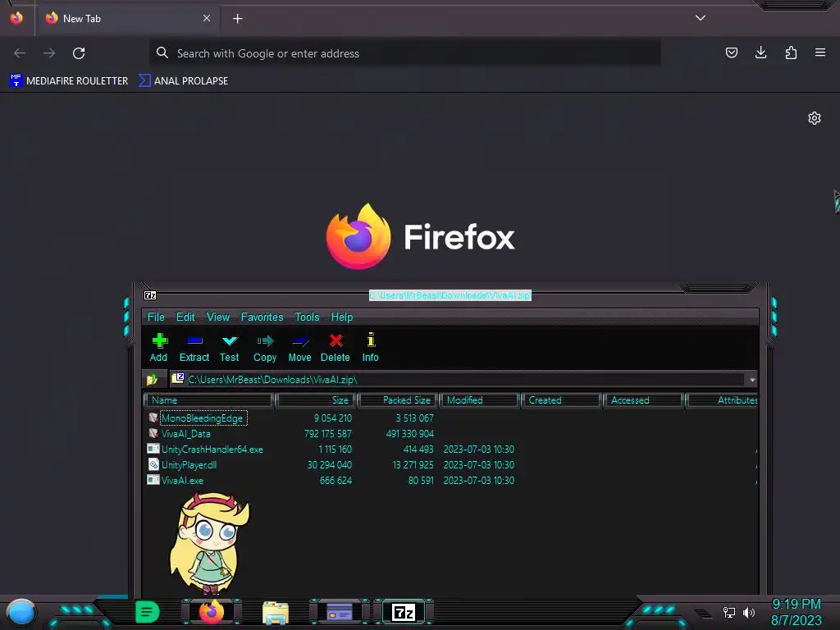The height and width of the screenshot is (630, 840).
Task: Sort by Packed Size column header
Action: click(398, 400)
